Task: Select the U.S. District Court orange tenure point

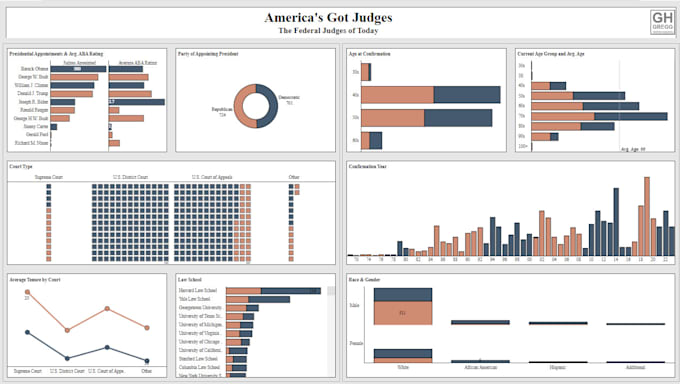Action: [67, 330]
